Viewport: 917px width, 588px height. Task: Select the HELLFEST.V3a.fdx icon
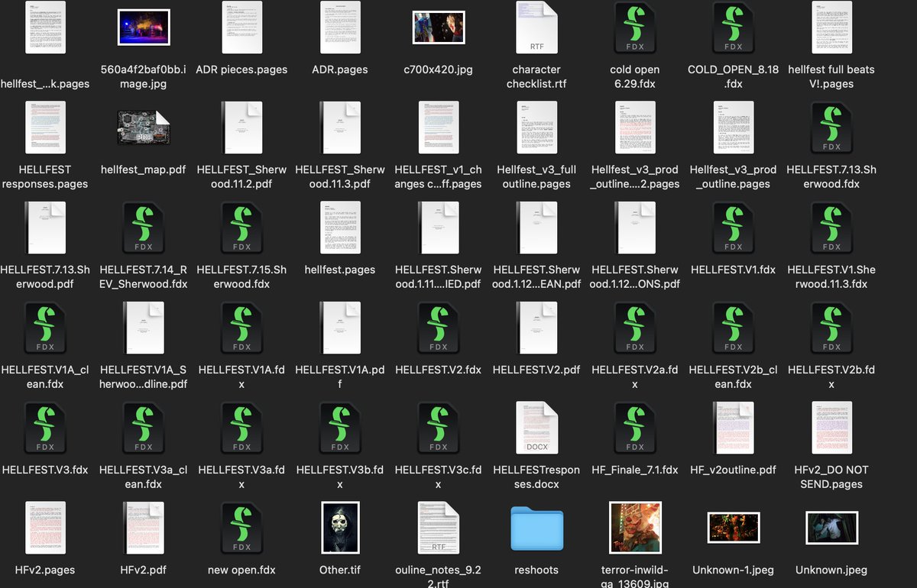coord(242,428)
